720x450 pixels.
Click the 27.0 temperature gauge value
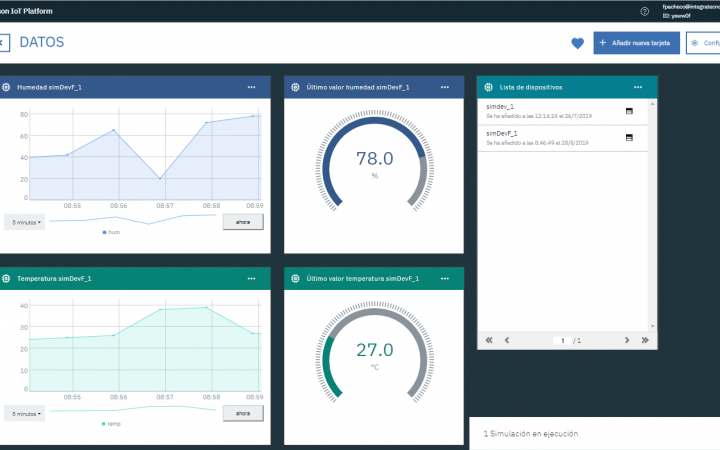click(375, 350)
